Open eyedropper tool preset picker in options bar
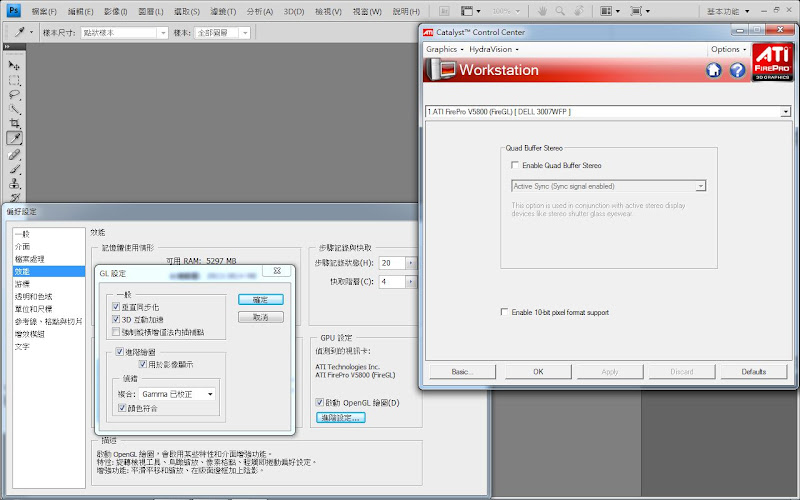 (23, 32)
